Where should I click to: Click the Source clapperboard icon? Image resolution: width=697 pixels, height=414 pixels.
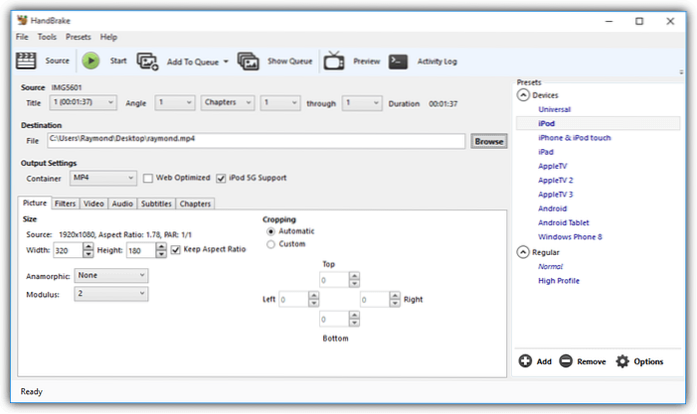click(x=27, y=61)
